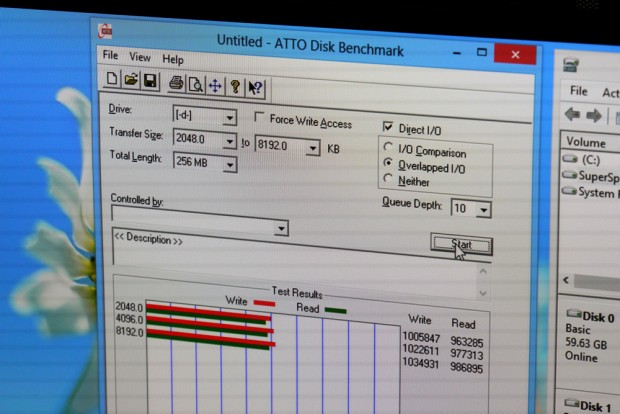The width and height of the screenshot is (620, 414).
Task: Click the Forward arrow in Disk Management
Action: coord(594,116)
